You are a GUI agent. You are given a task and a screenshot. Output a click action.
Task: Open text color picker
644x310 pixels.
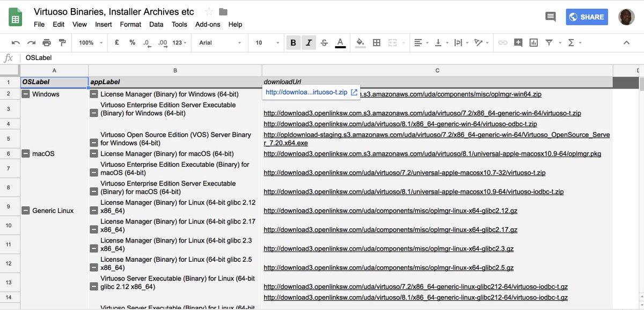340,43
